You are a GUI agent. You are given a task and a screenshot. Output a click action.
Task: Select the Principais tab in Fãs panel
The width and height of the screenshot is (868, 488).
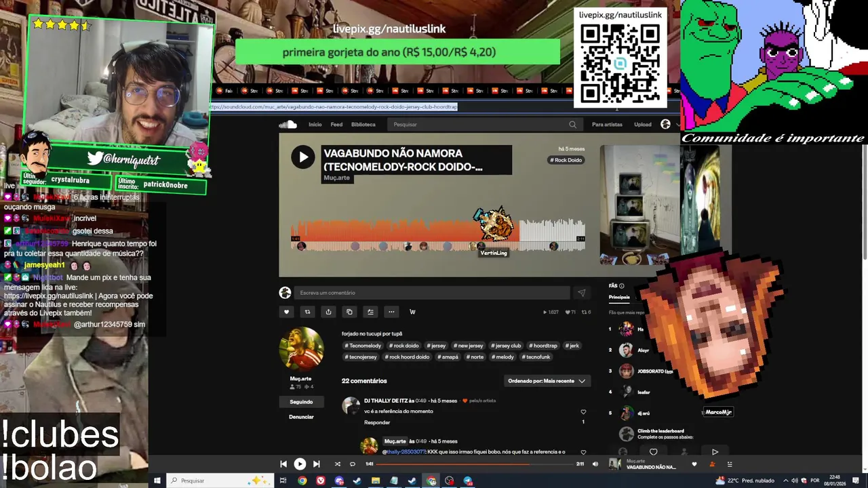[x=619, y=297]
